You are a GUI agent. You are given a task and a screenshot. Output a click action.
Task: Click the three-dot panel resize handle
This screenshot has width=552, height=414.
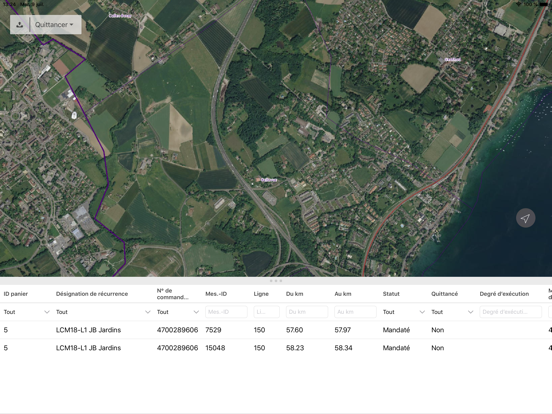click(x=276, y=281)
